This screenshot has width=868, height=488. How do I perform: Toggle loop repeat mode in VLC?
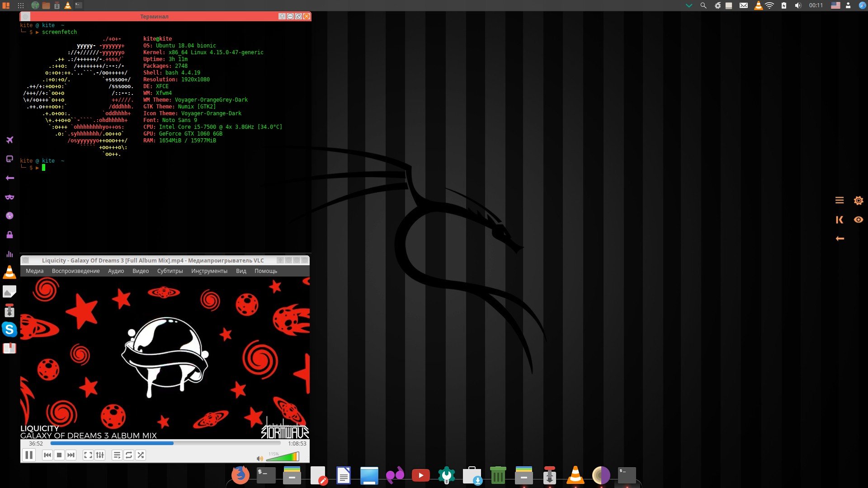click(x=129, y=455)
